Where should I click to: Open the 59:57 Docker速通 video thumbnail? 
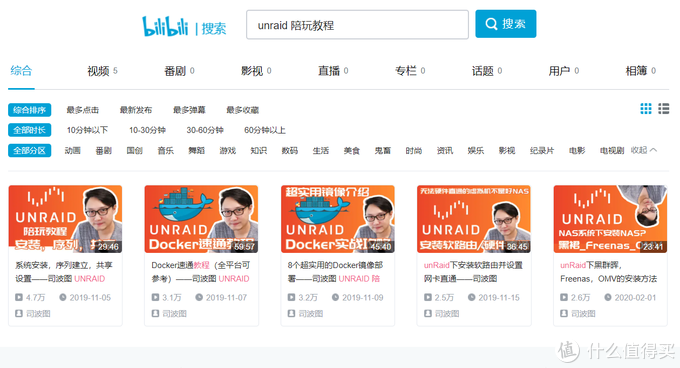(x=201, y=219)
